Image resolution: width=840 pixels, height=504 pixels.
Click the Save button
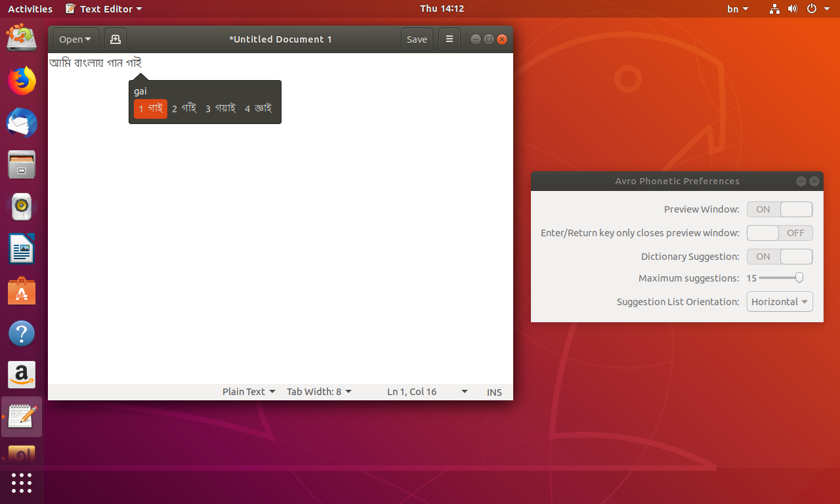click(x=417, y=39)
